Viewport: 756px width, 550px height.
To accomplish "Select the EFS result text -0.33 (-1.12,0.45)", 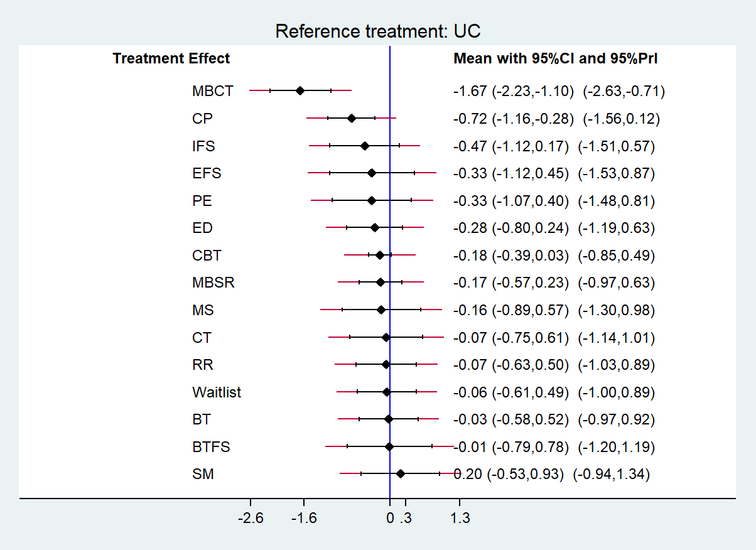I will (510, 173).
